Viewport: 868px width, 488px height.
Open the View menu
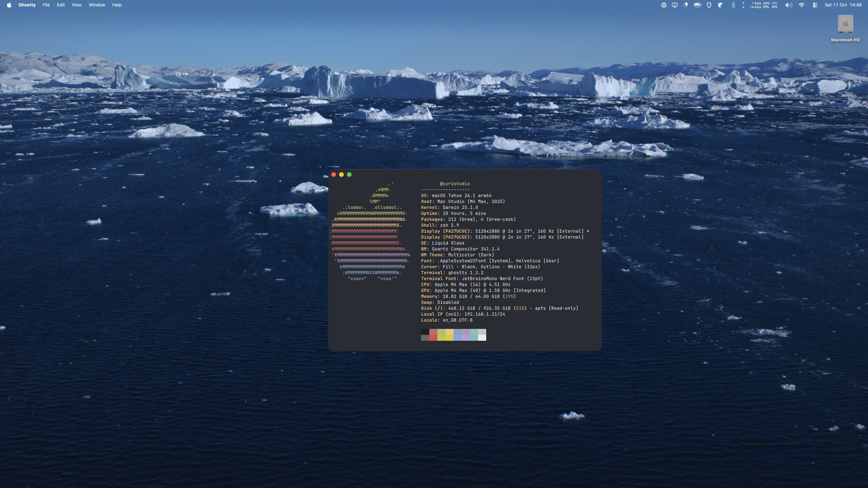point(76,5)
